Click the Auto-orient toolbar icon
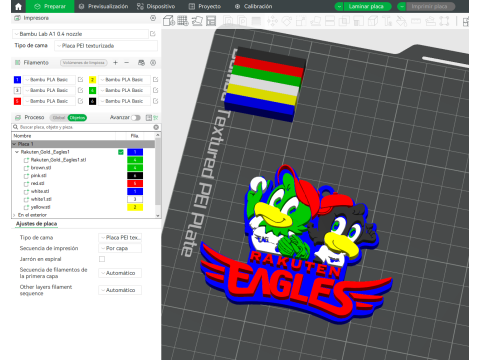Image resolution: width=480 pixels, height=360 pixels. coord(197,21)
